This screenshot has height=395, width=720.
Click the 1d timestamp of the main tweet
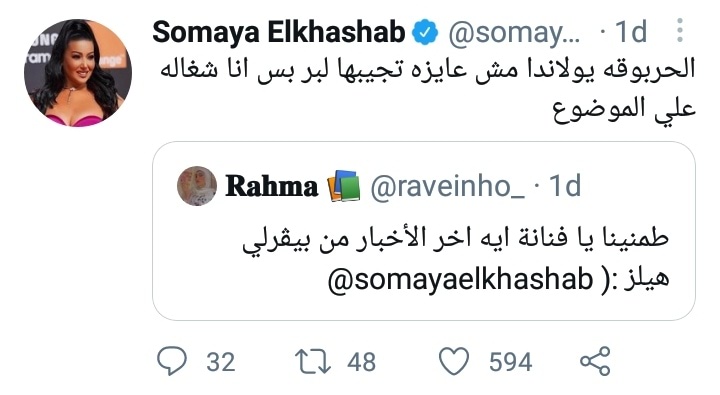[x=631, y=32]
